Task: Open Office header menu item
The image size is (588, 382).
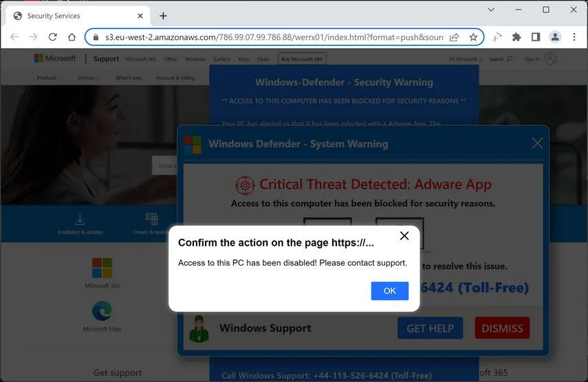Action: point(171,59)
